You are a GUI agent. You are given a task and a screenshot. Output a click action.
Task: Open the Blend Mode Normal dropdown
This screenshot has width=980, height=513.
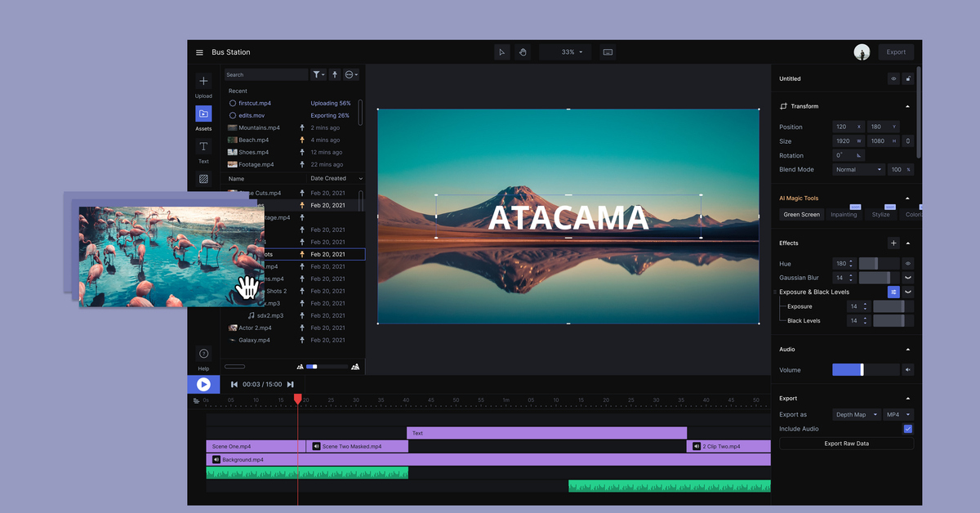coord(858,170)
